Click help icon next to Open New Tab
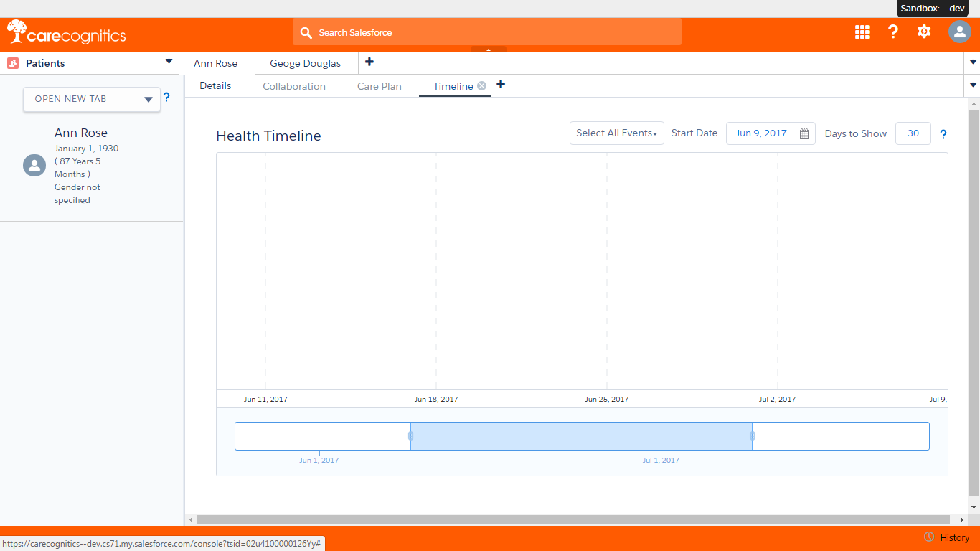 (166, 98)
